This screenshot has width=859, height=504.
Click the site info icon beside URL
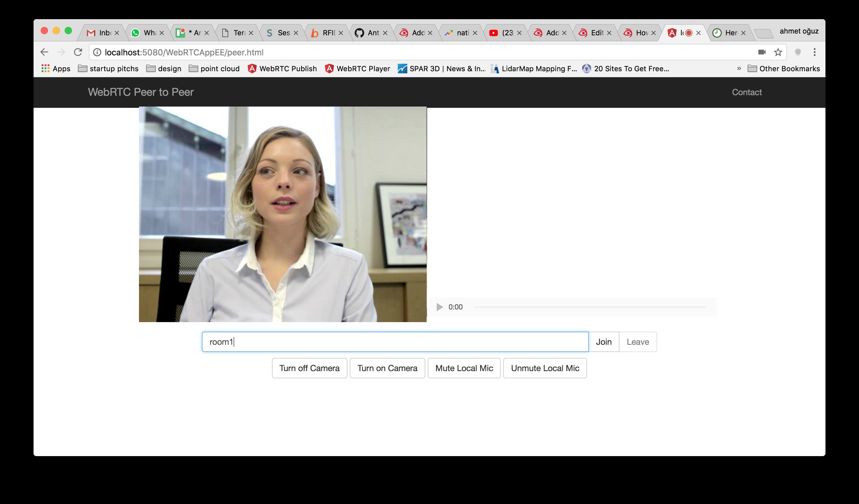tap(97, 52)
